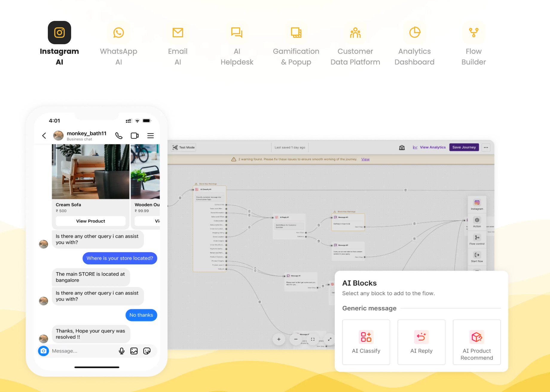550x392 pixels.
Task: Add the AI Classify block
Action: coord(366,342)
